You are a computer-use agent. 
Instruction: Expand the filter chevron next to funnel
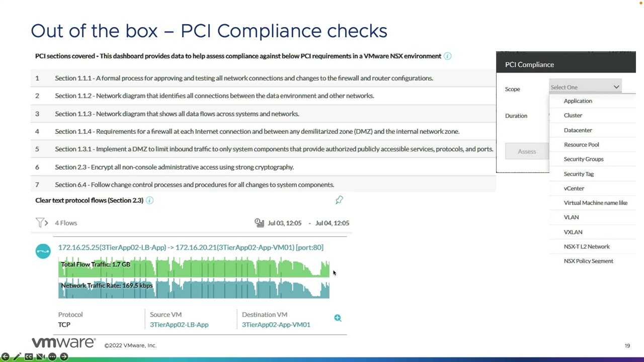coord(46,223)
